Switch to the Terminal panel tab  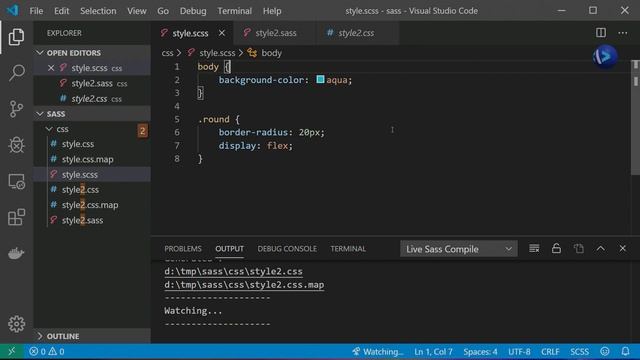(348, 249)
